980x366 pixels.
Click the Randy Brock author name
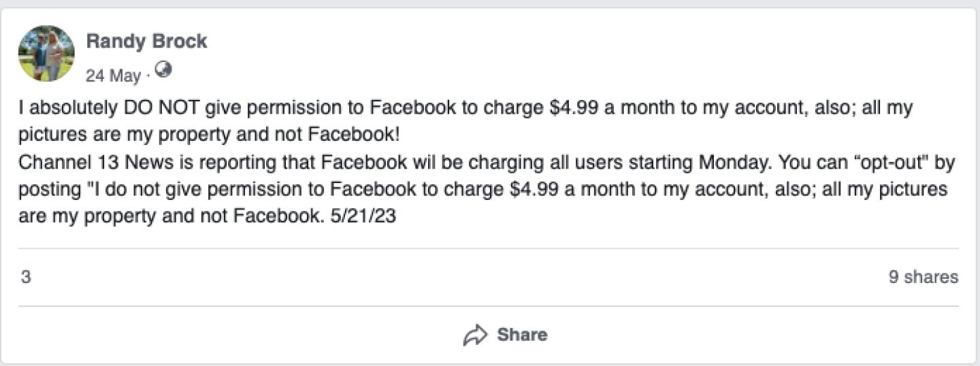[146, 41]
